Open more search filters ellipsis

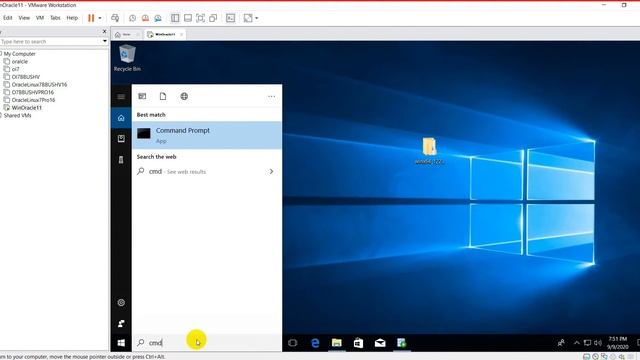point(271,96)
